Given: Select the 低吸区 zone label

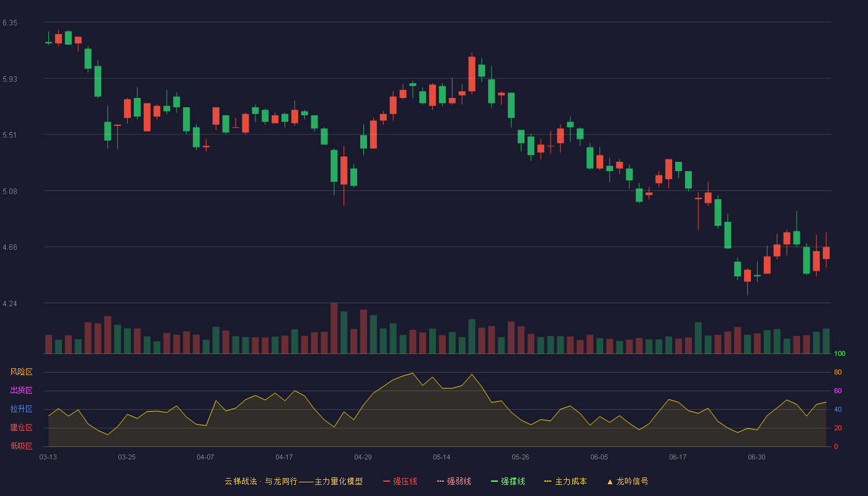Looking at the screenshot, I should [21, 446].
